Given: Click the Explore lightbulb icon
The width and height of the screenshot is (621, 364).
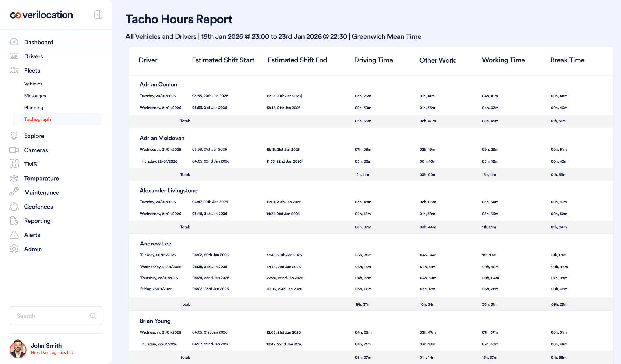Looking at the screenshot, I should (14, 136).
